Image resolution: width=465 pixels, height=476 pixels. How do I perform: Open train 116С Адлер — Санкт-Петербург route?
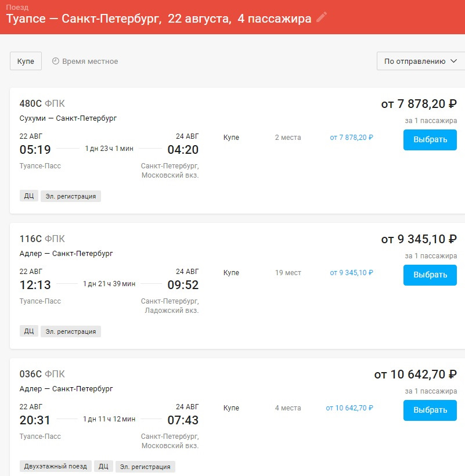pos(66,254)
